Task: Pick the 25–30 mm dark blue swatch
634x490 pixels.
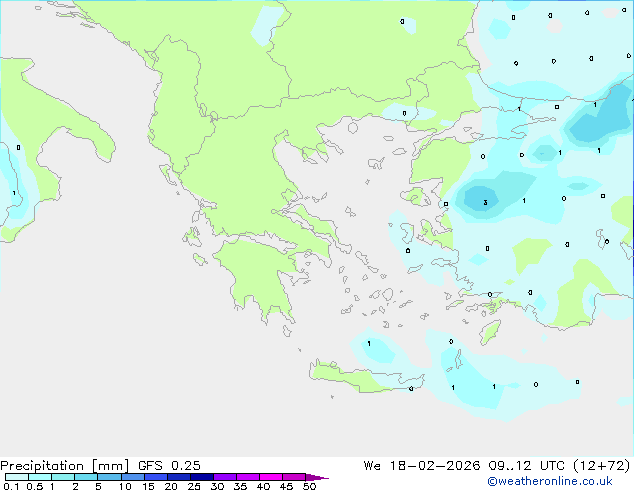Action: [x=202, y=477]
